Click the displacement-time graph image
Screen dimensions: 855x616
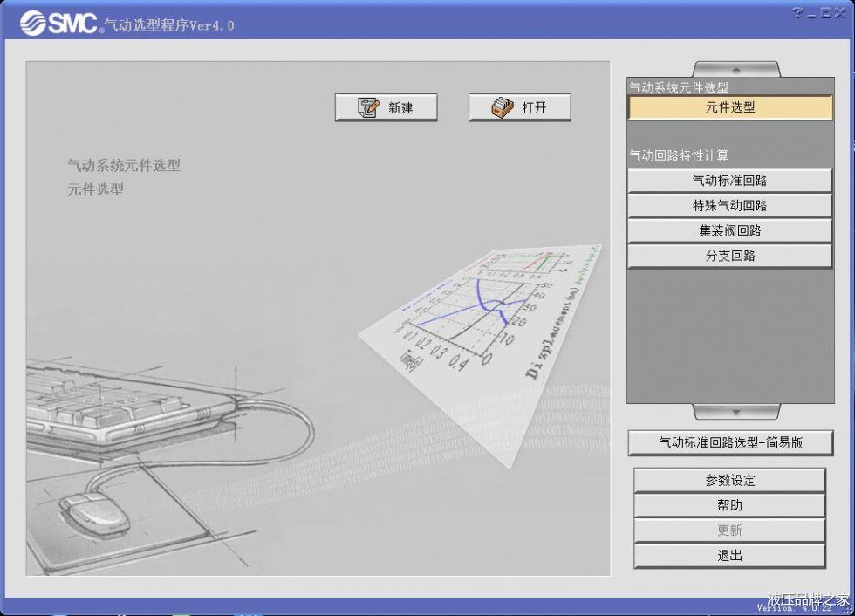pos(489,332)
